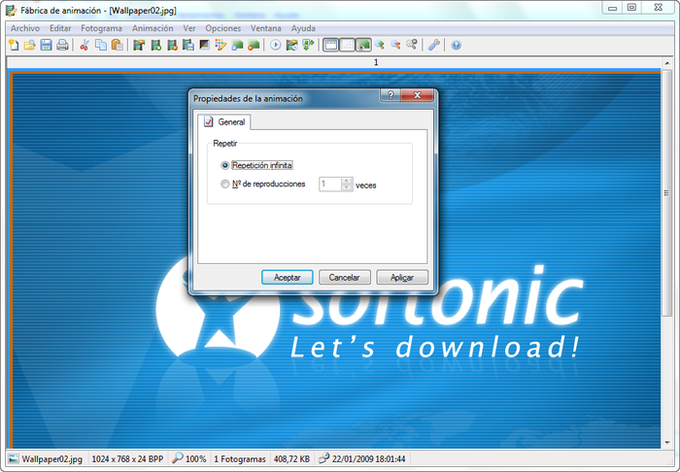Click the Paste clipboard icon
Viewport: 680px width, 472px height.
click(117, 45)
